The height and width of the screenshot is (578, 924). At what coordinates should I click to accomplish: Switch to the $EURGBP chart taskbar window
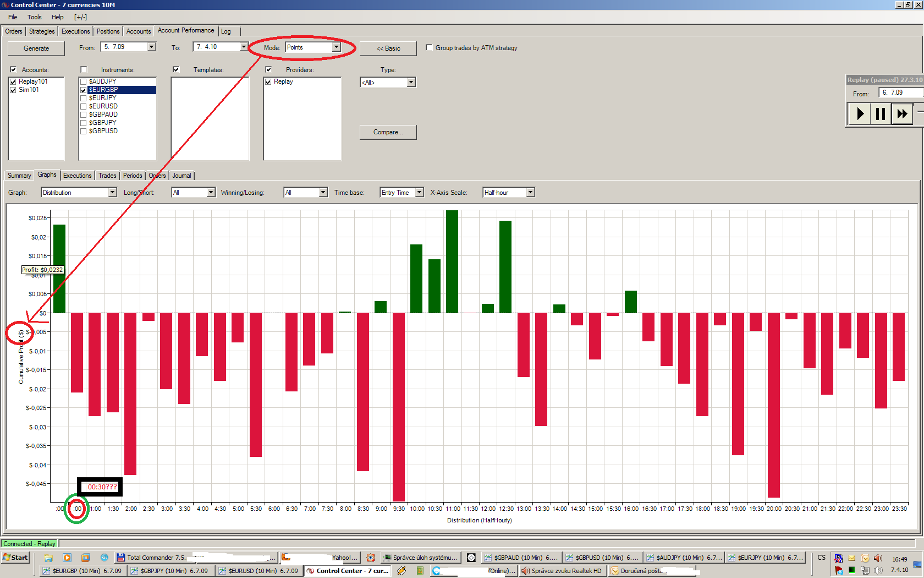pos(83,571)
